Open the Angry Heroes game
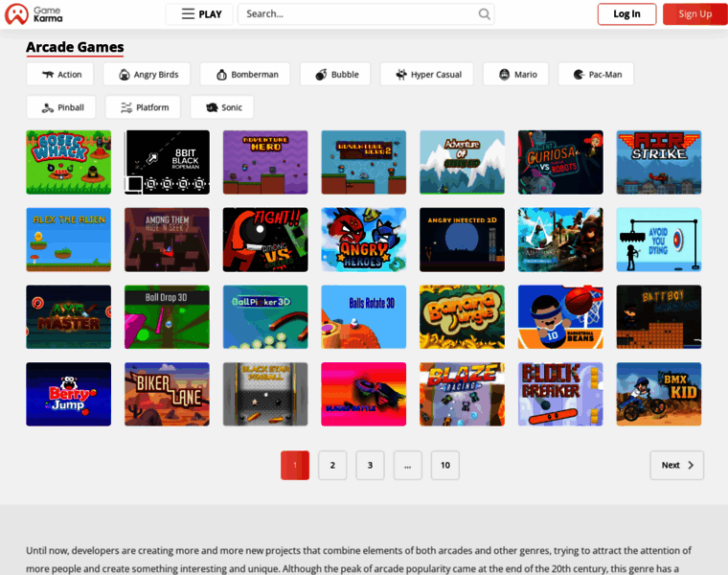 [364, 240]
